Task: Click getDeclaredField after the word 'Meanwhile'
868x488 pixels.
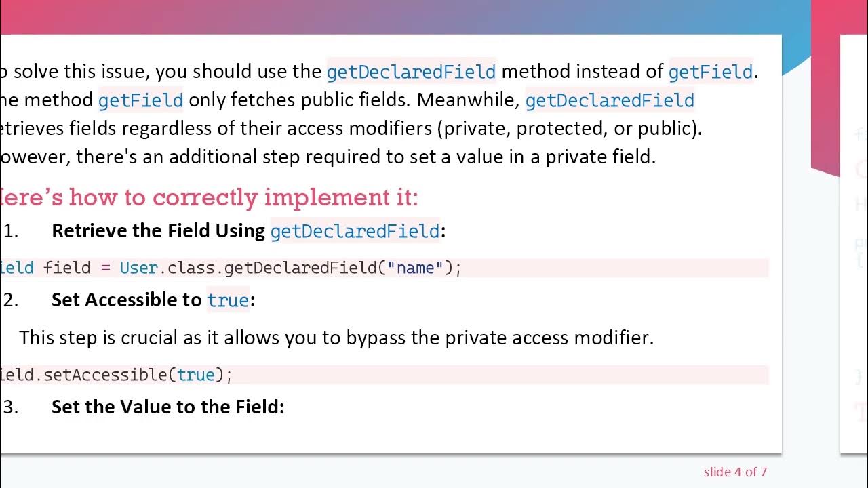Action: 610,100
